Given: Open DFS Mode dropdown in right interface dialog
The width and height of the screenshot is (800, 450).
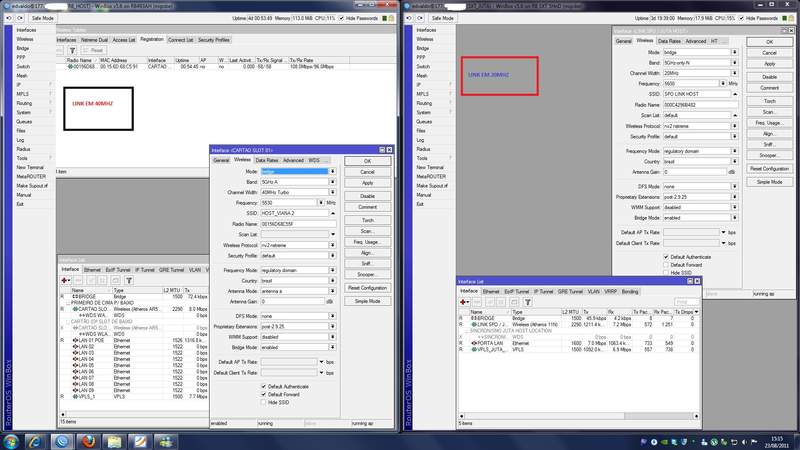Looking at the screenshot, I should pos(735,186).
